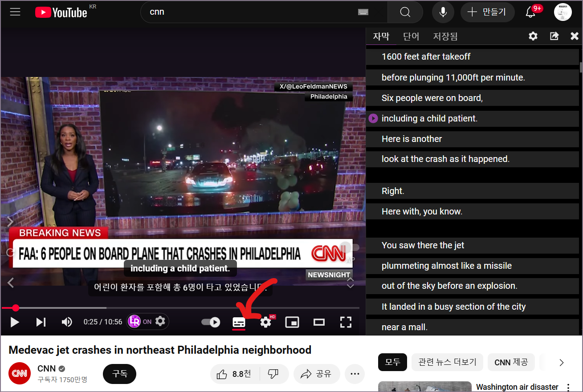The image size is (583, 392).
Task: Jump to subtitle 'near a mall.'
Action: pos(473,327)
